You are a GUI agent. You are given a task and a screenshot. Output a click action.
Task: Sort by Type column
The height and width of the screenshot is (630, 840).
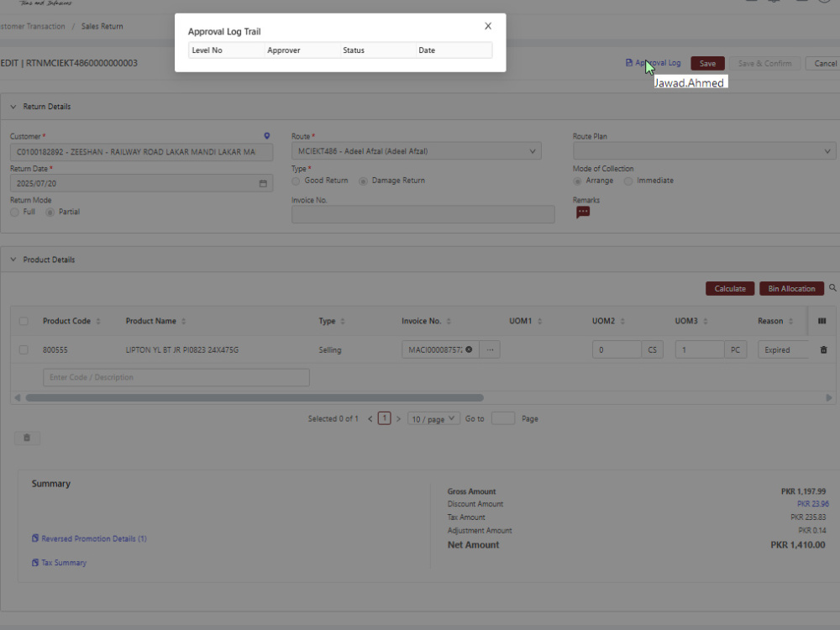343,321
